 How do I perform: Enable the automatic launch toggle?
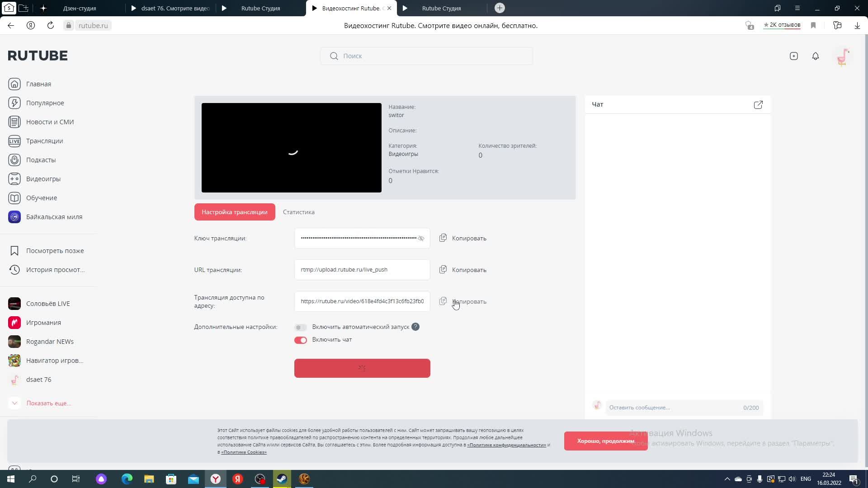tap(300, 327)
